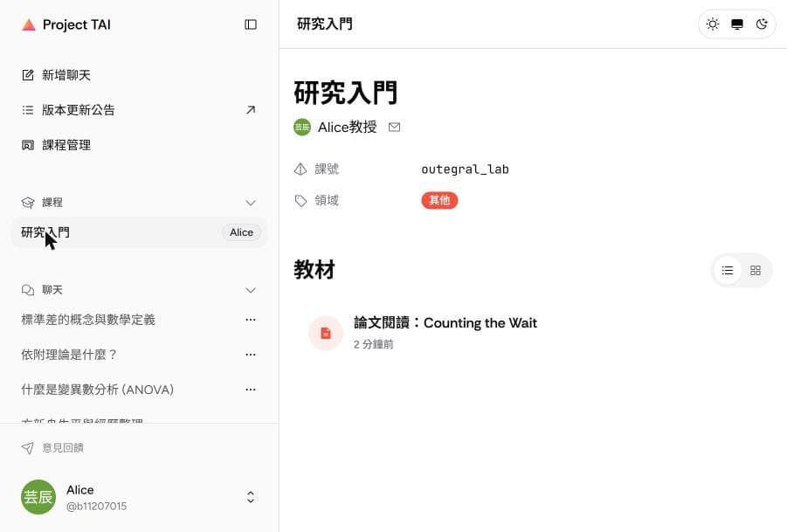The height and width of the screenshot is (532, 787).
Task: Select grid view for 教材
Action: click(x=756, y=271)
